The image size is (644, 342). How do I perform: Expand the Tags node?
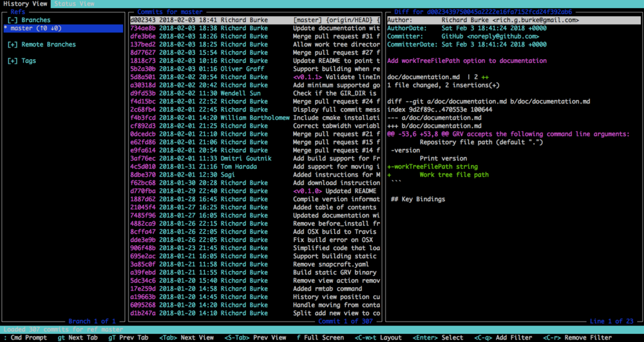22,61
